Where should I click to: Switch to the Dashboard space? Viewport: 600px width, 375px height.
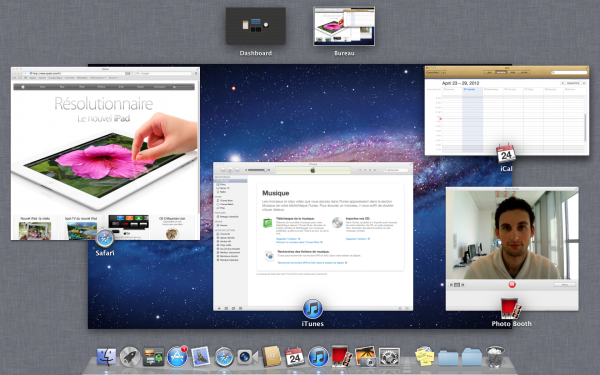256,26
